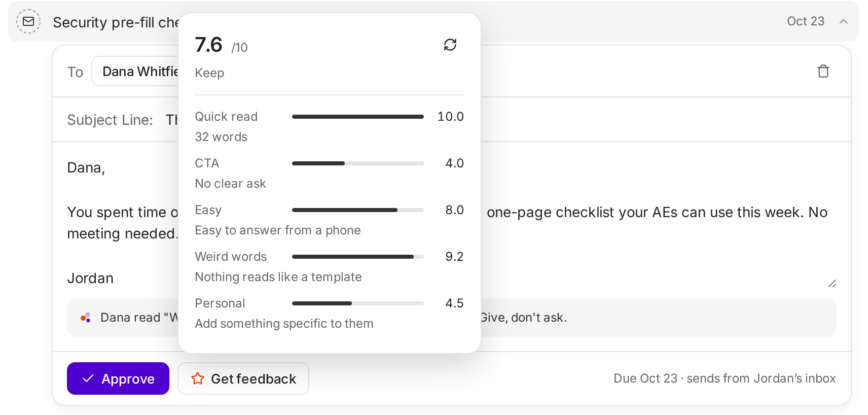Click the Personal value 4.5

point(454,303)
